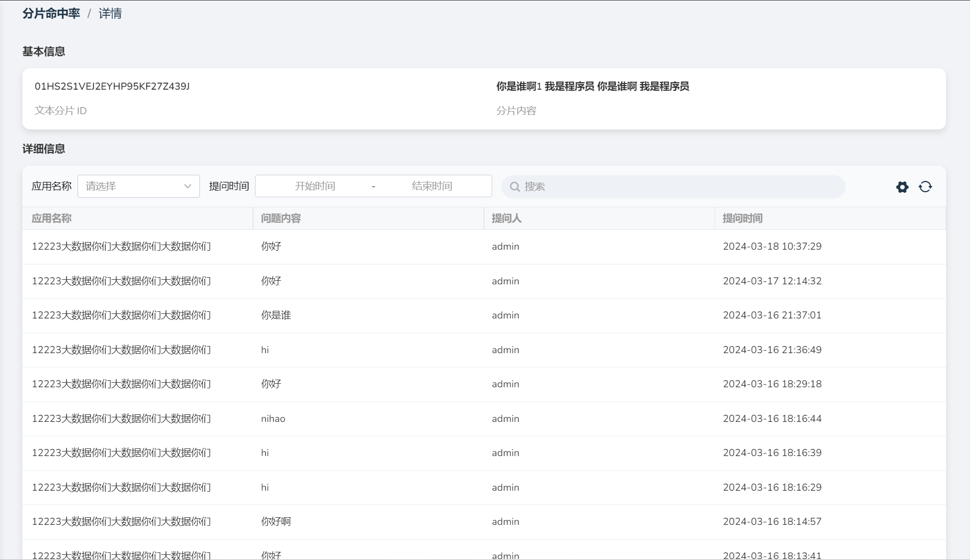Select row with timestamp 2024-03-18 10:37:29
Screen dimensions: 970x560
pos(772,247)
